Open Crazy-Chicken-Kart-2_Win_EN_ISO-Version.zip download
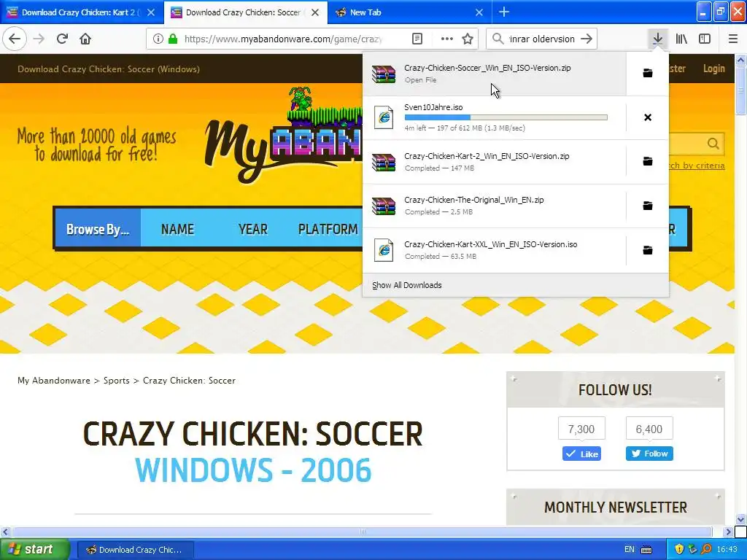The image size is (747, 560). coord(494,162)
